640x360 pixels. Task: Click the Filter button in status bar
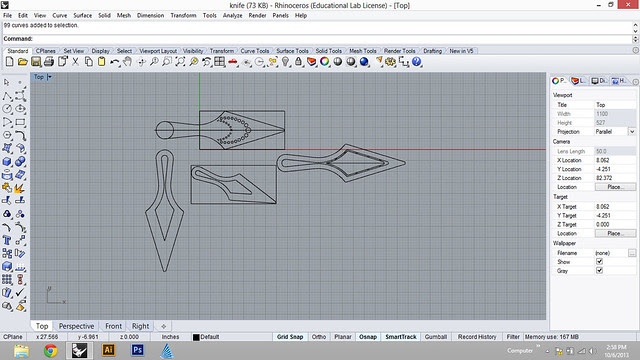pyautogui.click(x=513, y=337)
